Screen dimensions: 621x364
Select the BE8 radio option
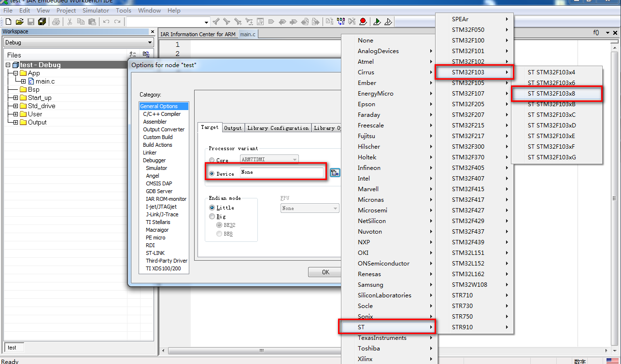(x=220, y=234)
